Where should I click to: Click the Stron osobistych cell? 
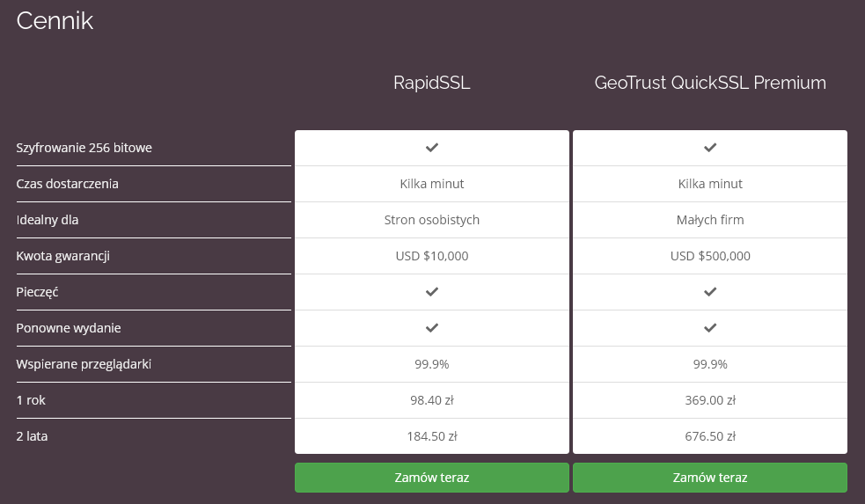click(432, 220)
